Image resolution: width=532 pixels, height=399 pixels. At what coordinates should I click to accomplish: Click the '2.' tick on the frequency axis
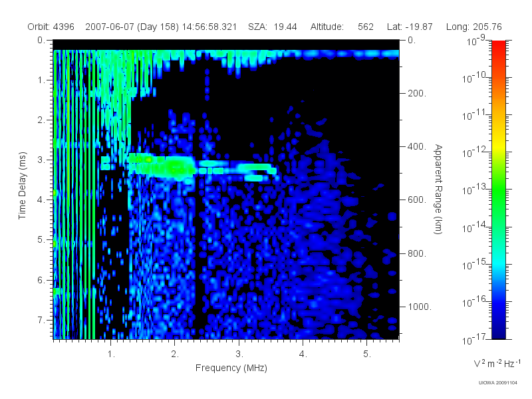point(175,354)
